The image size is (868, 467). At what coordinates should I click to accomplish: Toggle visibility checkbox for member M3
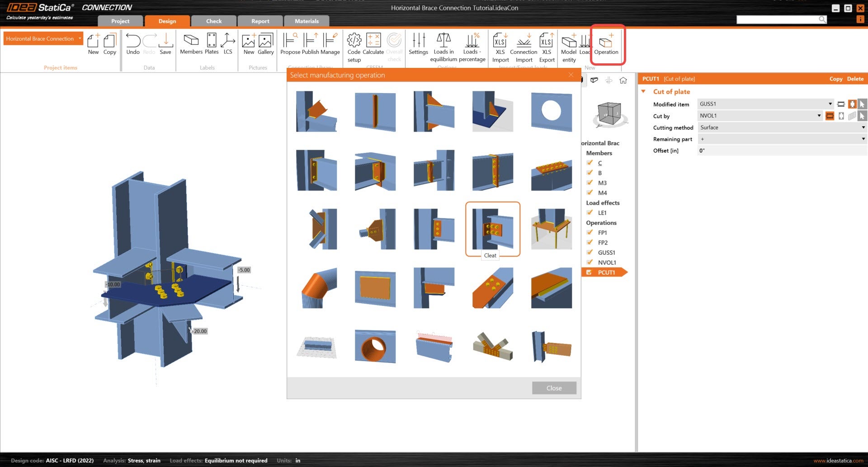pyautogui.click(x=590, y=182)
